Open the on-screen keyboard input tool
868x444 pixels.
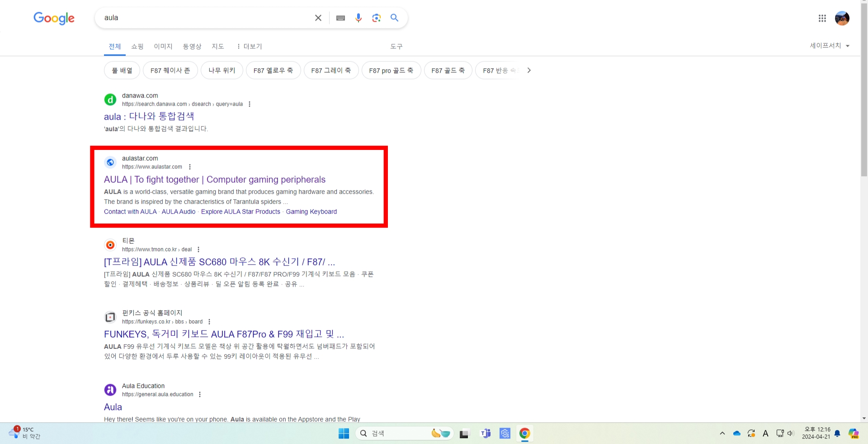tap(341, 18)
